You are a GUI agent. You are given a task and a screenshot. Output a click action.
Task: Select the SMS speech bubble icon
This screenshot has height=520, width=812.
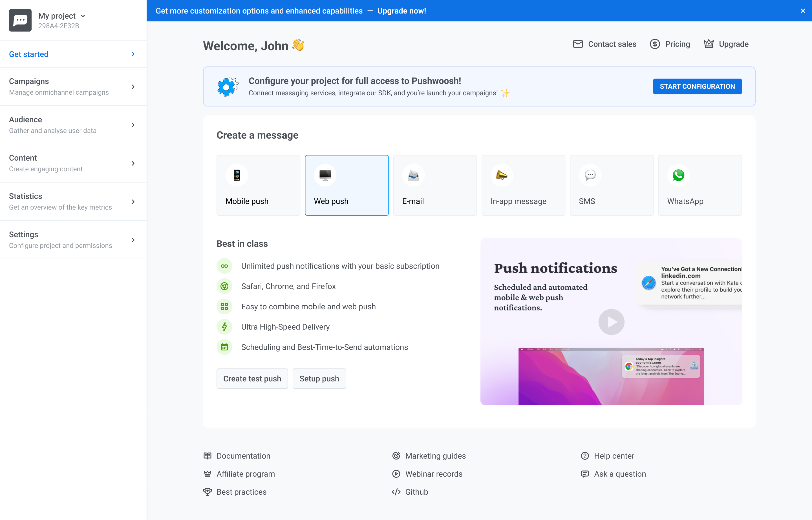click(590, 175)
